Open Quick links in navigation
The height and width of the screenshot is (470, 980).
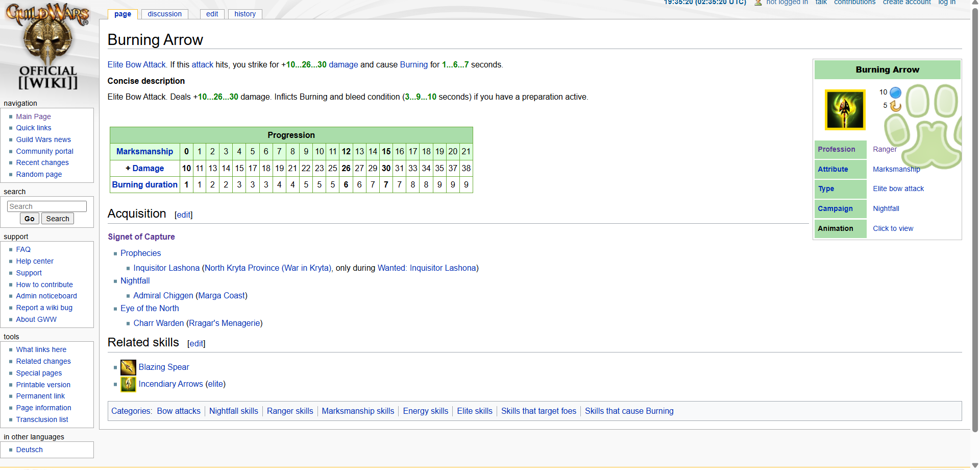pyautogui.click(x=34, y=128)
